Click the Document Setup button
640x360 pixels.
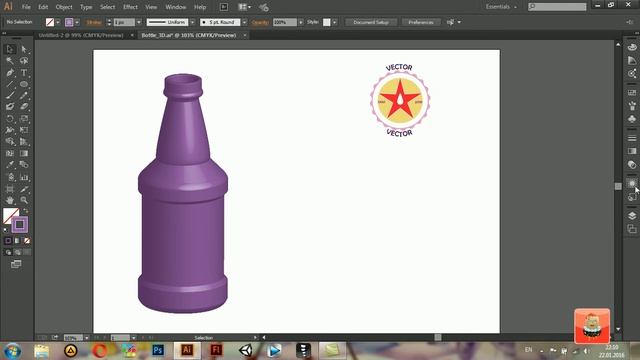[371, 22]
